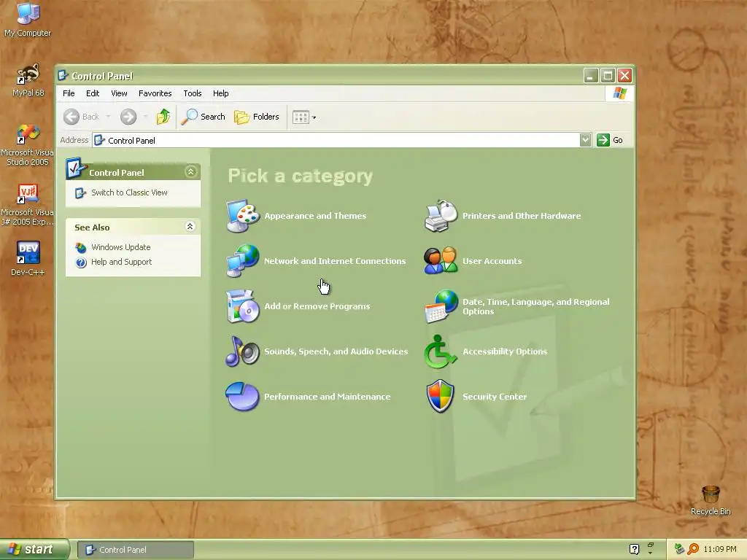Expand the Forward button history dropdown arrow
The width and height of the screenshot is (747, 560).
click(145, 117)
